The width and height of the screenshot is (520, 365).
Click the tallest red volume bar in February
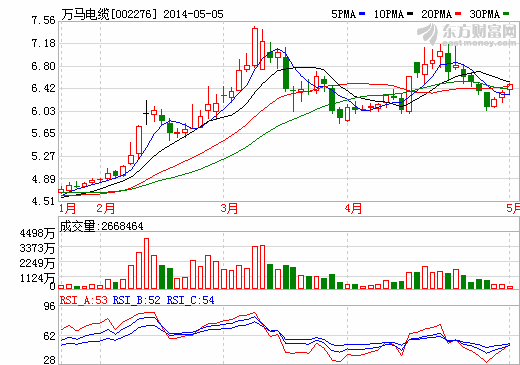click(146, 263)
